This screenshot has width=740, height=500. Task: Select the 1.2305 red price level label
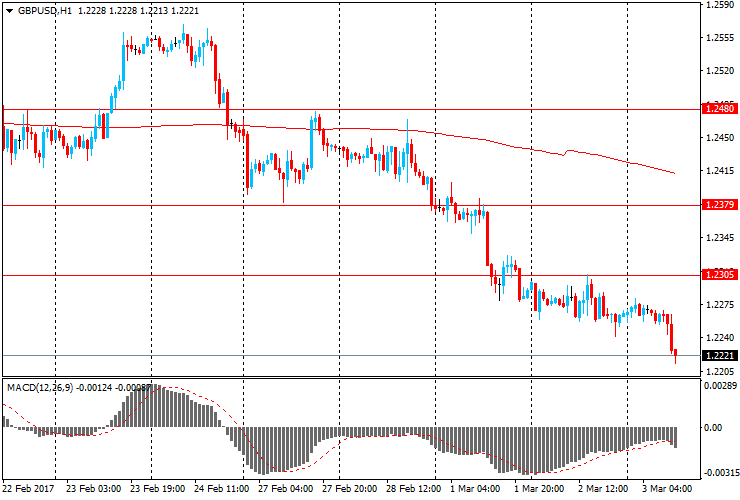719,274
